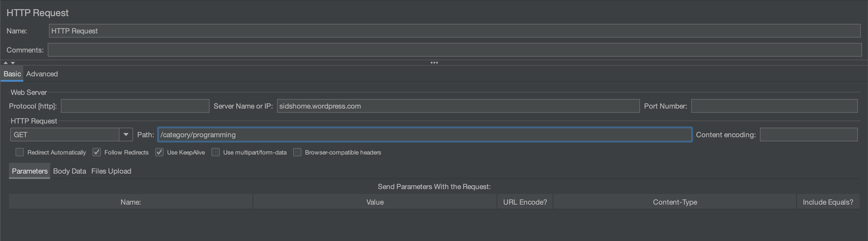Click the Content encoding input field
This screenshot has width=868, height=241.
(x=808, y=135)
